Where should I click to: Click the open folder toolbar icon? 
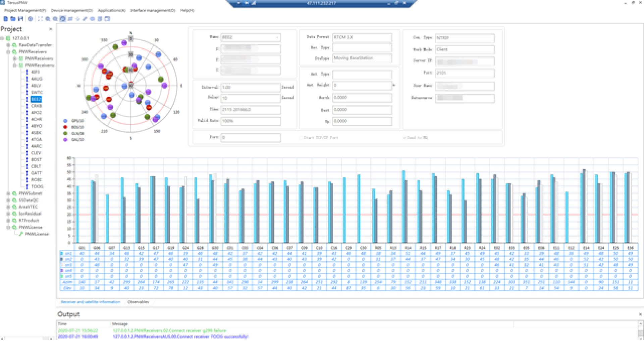click(x=13, y=19)
